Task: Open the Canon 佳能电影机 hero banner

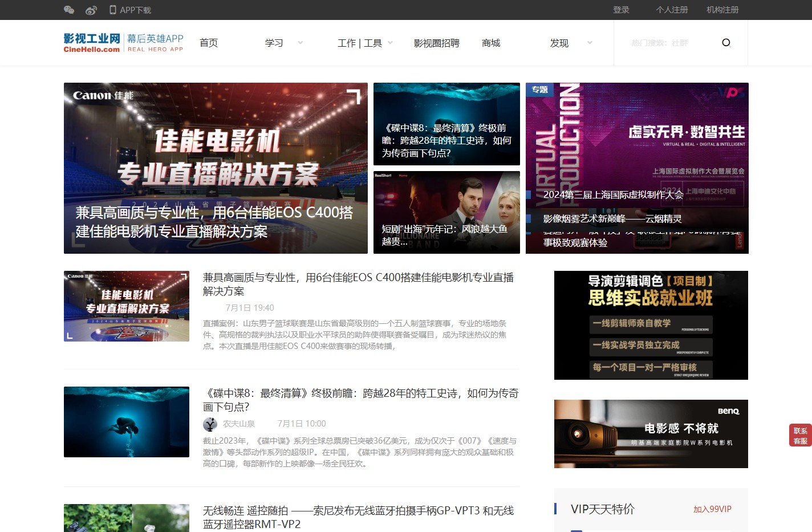Action: click(216, 168)
